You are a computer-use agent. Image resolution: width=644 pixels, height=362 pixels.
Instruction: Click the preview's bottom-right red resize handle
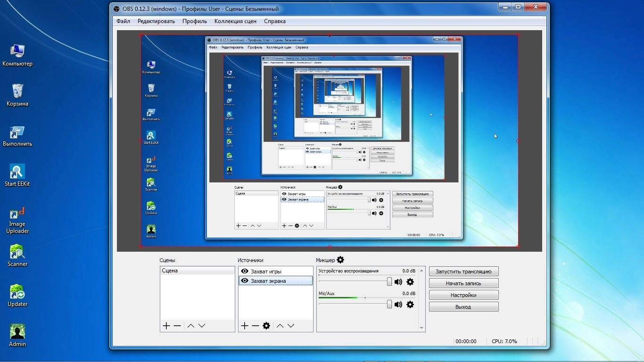point(518,246)
